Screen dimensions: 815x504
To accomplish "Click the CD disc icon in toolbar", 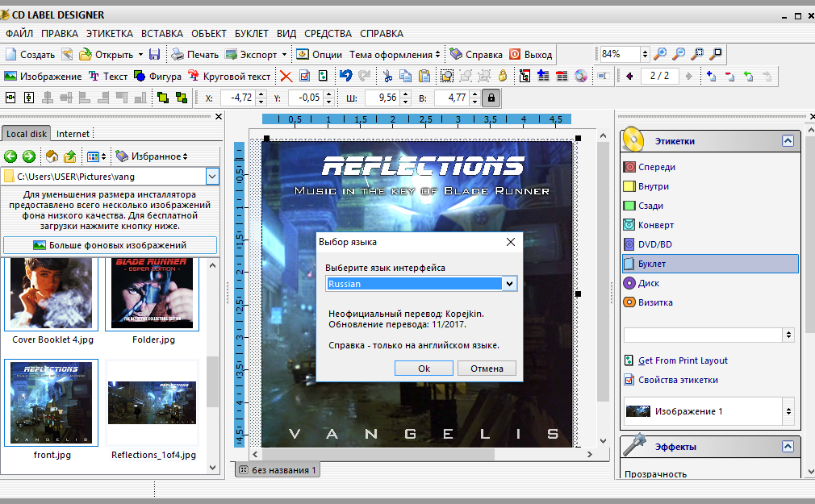I will [580, 77].
